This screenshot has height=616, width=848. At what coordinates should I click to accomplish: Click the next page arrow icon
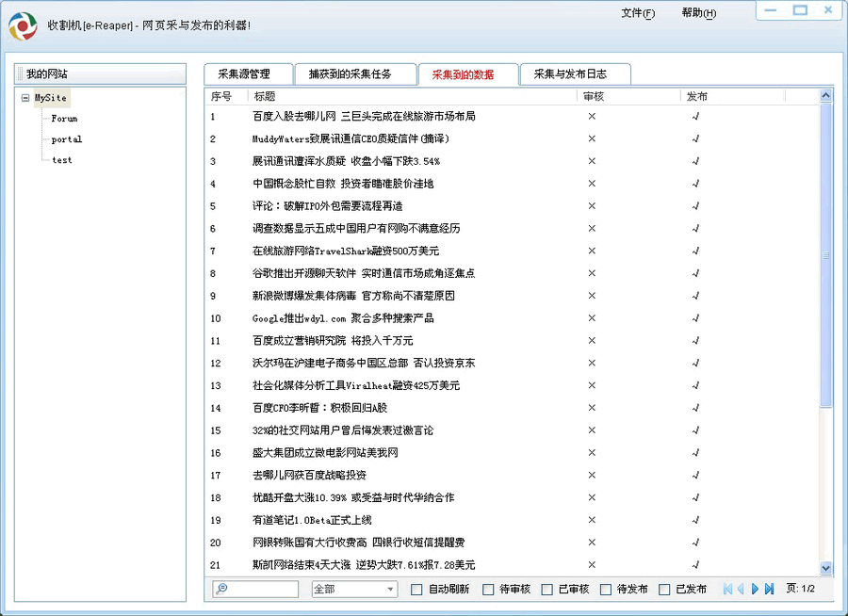click(x=756, y=589)
